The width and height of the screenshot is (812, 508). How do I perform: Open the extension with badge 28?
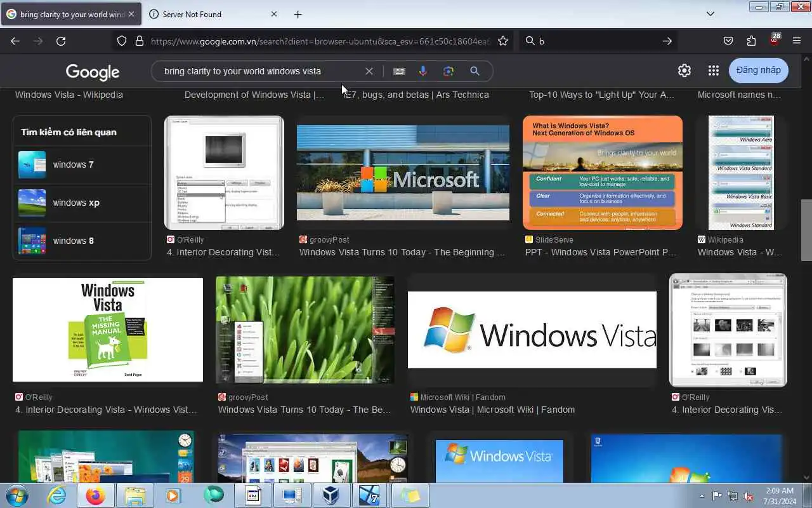774,39
